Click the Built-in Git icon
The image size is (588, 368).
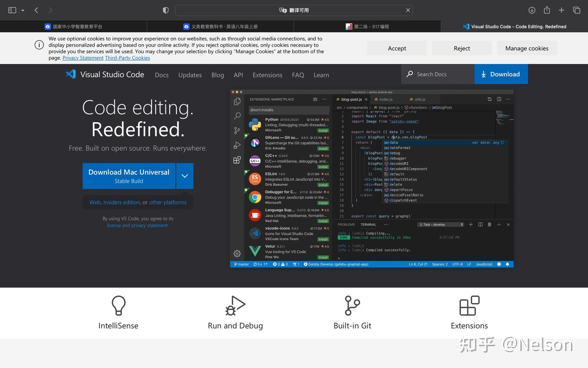(x=352, y=306)
